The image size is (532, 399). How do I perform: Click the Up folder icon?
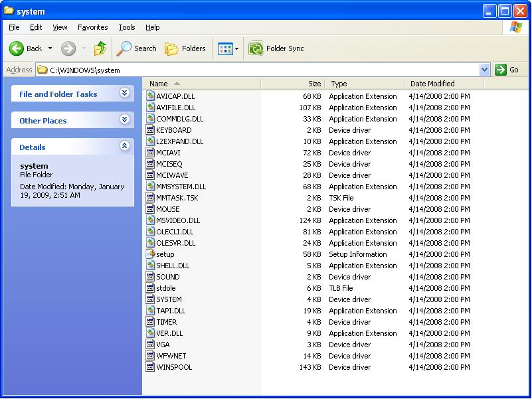pyautogui.click(x=100, y=48)
